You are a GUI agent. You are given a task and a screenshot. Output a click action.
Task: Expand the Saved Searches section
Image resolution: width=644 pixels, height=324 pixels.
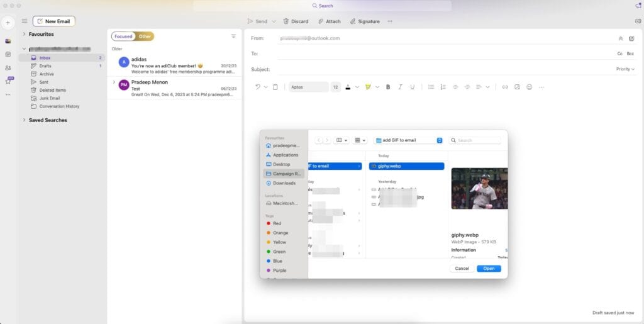(x=25, y=120)
